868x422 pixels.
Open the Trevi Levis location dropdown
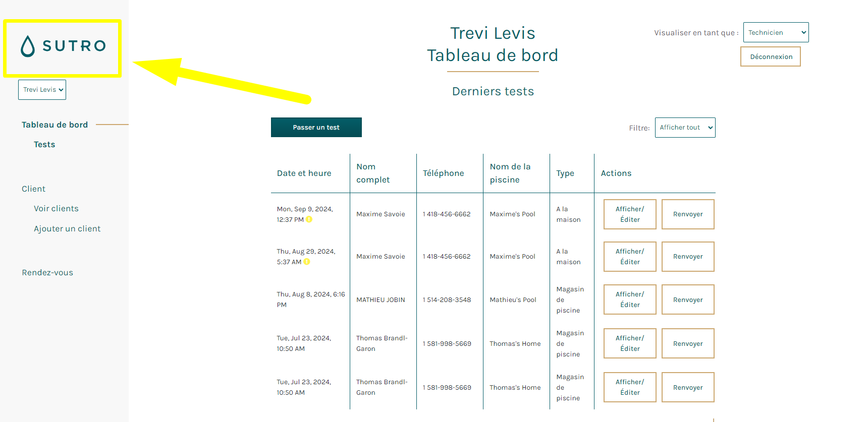[42, 90]
